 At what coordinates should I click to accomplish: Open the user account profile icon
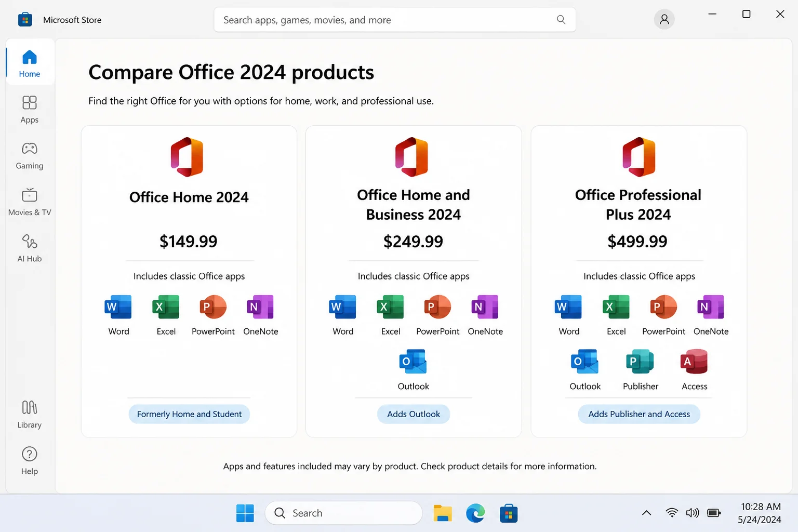click(x=664, y=20)
